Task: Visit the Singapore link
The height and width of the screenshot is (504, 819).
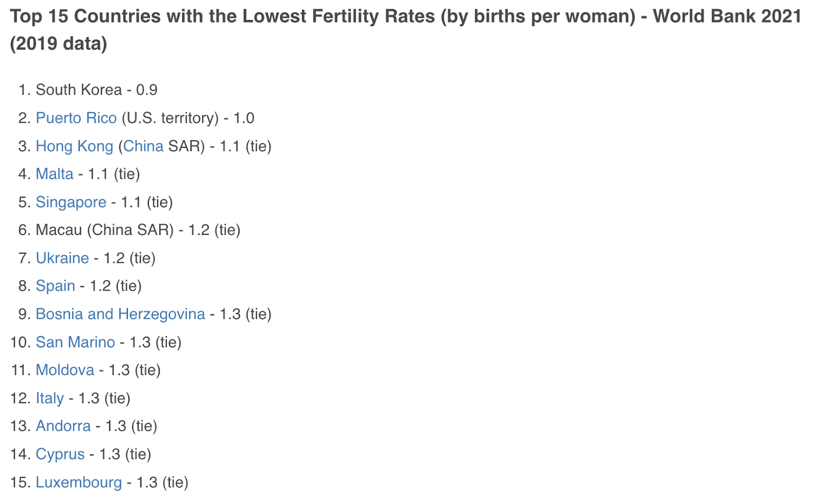Action: coord(71,202)
